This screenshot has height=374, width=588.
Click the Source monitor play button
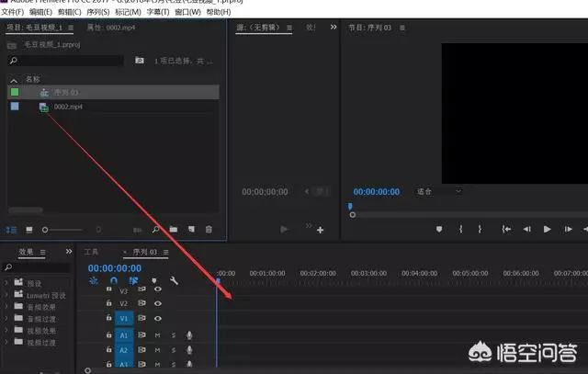click(284, 229)
